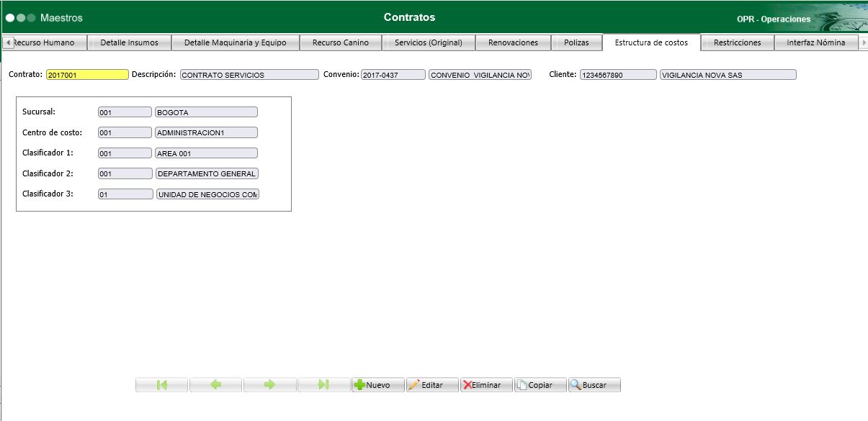The height and width of the screenshot is (421, 868).
Task: Open Detalle Maquinaria y Equipo tab
Action: pos(236,42)
